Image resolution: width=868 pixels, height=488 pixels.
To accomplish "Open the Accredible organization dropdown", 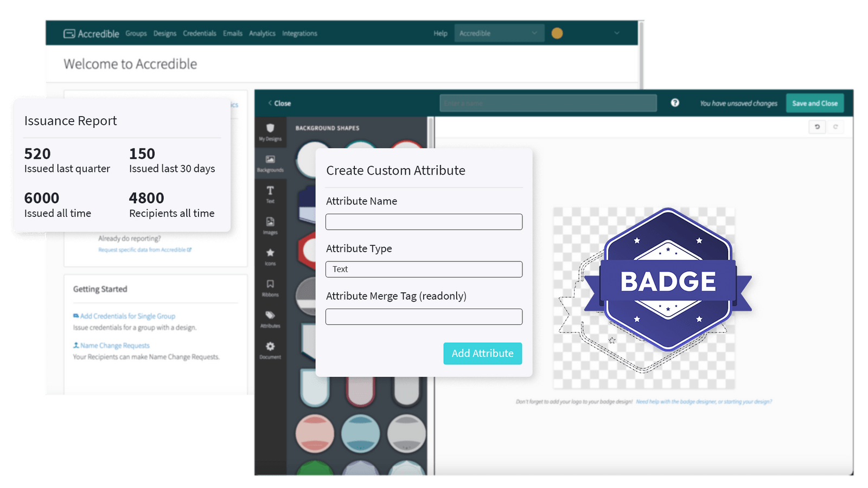I will (x=499, y=33).
